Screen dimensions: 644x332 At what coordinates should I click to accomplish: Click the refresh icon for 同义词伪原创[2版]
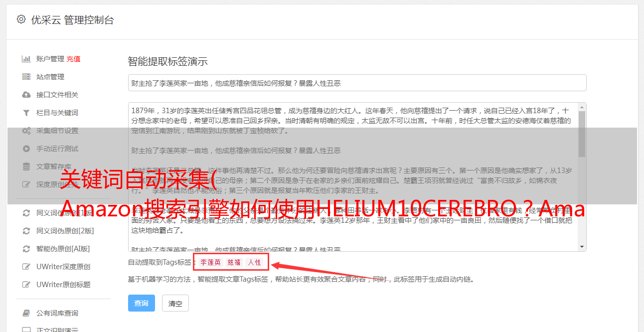tap(26, 231)
